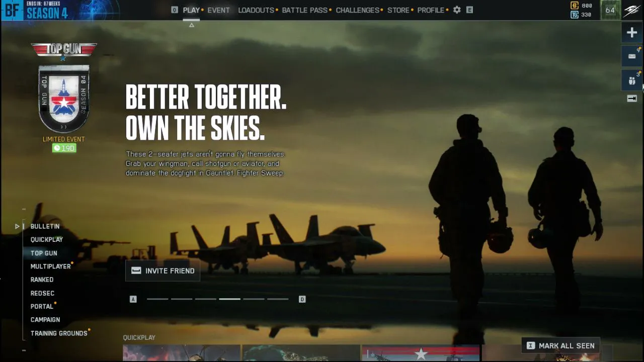Collapse the side panel with the arrow icon
The image size is (644, 362).
(x=632, y=99)
